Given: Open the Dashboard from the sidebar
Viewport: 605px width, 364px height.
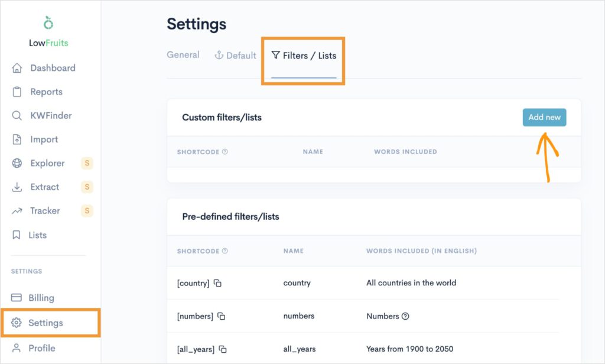Looking at the screenshot, I should pos(53,68).
